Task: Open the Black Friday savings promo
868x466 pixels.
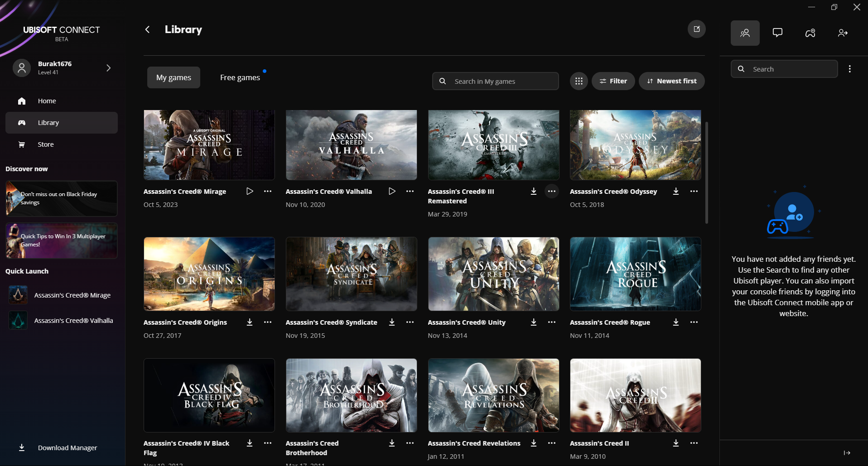Action: [62, 198]
